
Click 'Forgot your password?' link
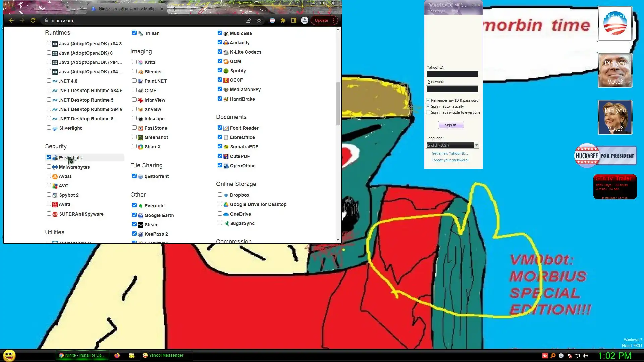pos(450,160)
